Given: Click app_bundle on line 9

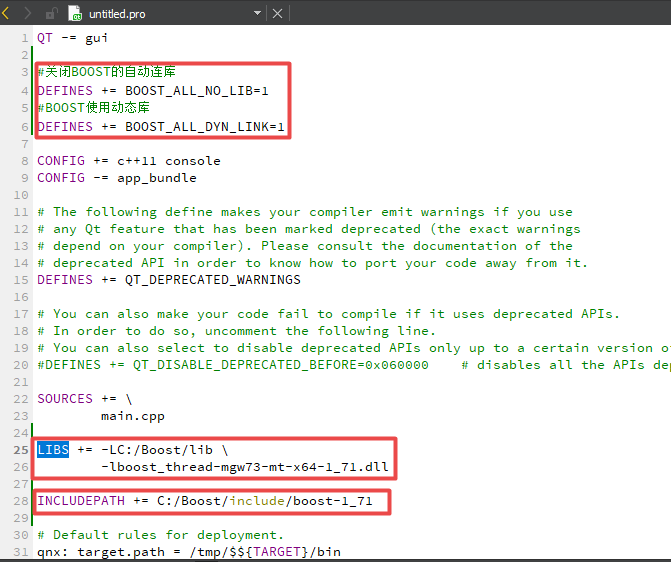Looking at the screenshot, I should click(157, 178).
